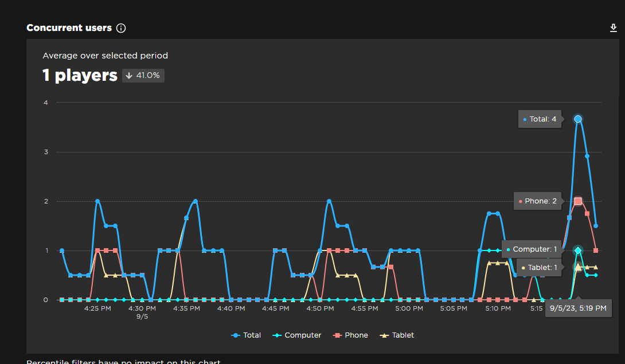The image size is (625, 364).
Task: Click the 9/5 date label below the axis
Action: (143, 315)
